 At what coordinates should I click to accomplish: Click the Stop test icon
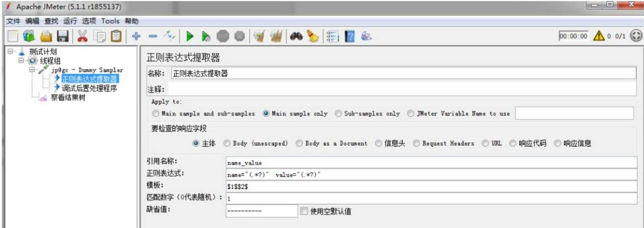click(x=223, y=36)
